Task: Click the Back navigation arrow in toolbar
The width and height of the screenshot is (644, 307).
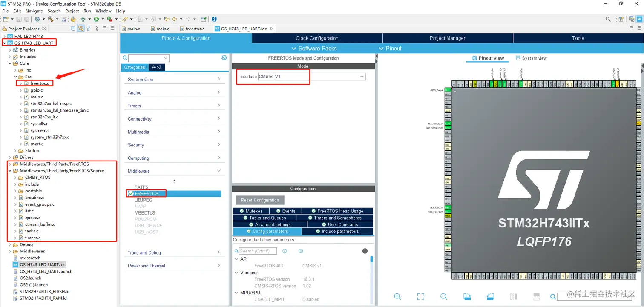Action: (x=175, y=19)
